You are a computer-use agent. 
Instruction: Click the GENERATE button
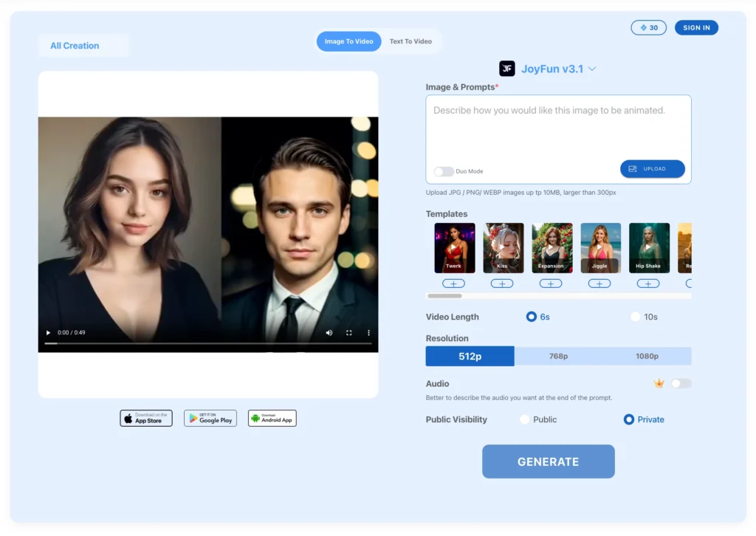(548, 461)
